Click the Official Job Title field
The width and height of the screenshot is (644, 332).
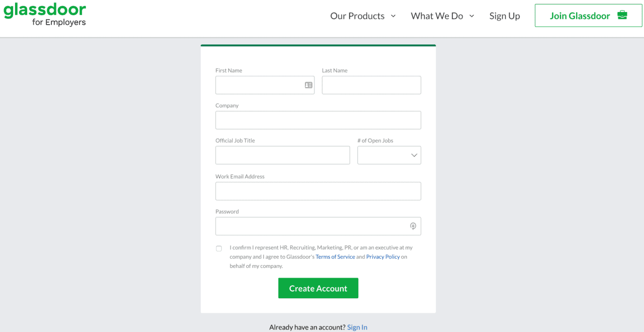282,155
